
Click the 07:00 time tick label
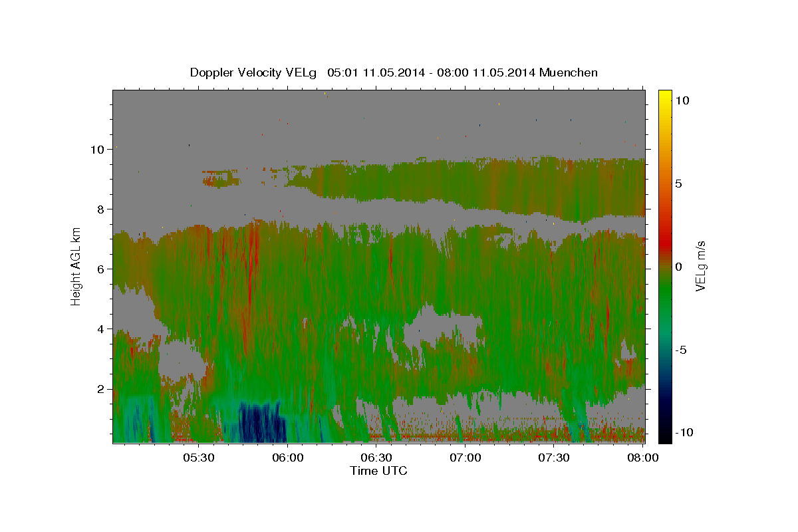(x=465, y=458)
